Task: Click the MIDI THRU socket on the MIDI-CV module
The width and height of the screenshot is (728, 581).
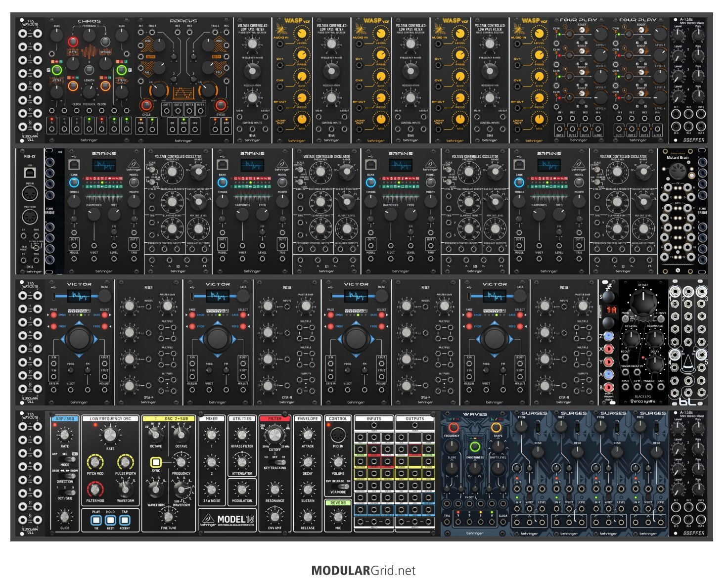Action: click(x=30, y=217)
